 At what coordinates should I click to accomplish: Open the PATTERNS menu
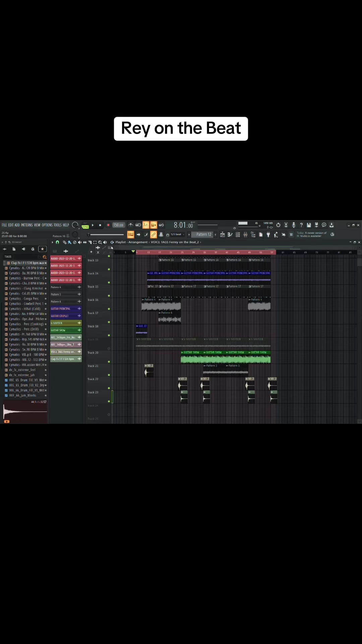click(27, 225)
